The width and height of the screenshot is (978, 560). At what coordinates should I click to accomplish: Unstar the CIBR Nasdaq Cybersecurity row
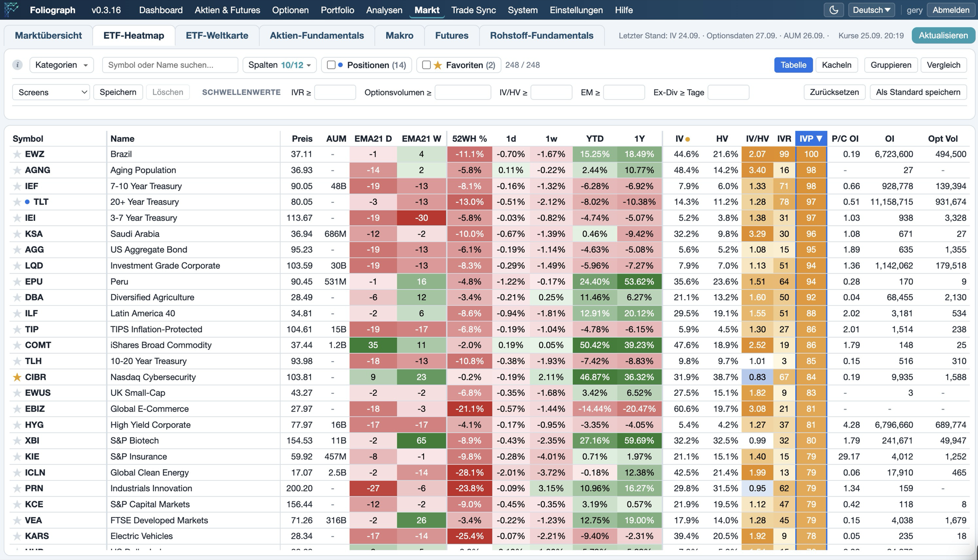point(17,377)
